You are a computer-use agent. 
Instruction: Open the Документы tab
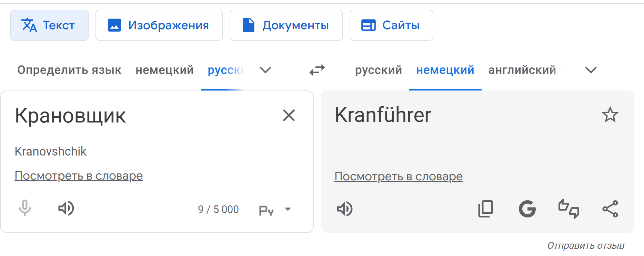tap(286, 25)
